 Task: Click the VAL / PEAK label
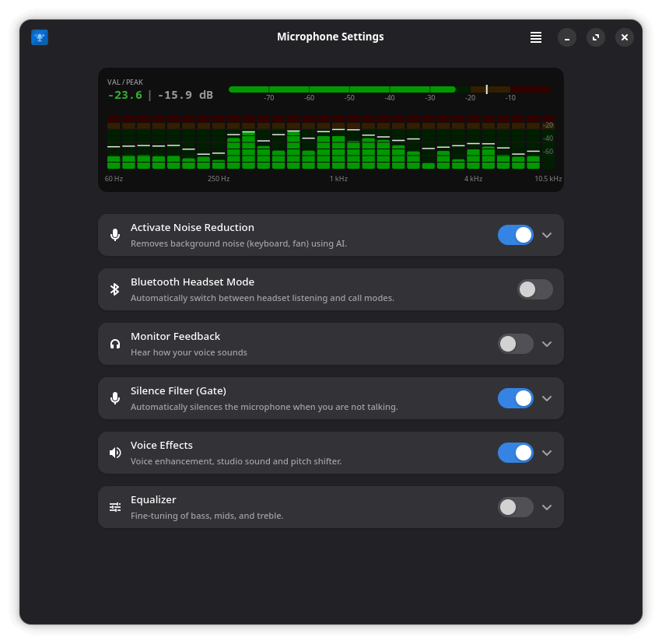pyautogui.click(x=125, y=82)
